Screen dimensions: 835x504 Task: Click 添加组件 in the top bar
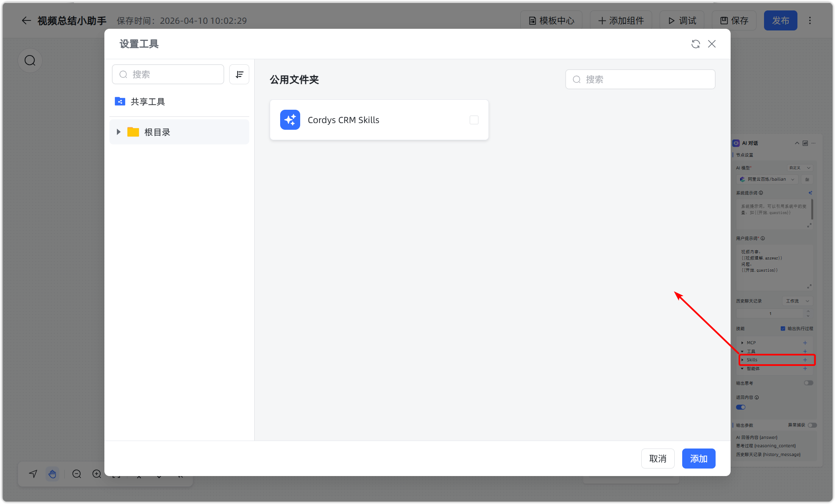[621, 20]
